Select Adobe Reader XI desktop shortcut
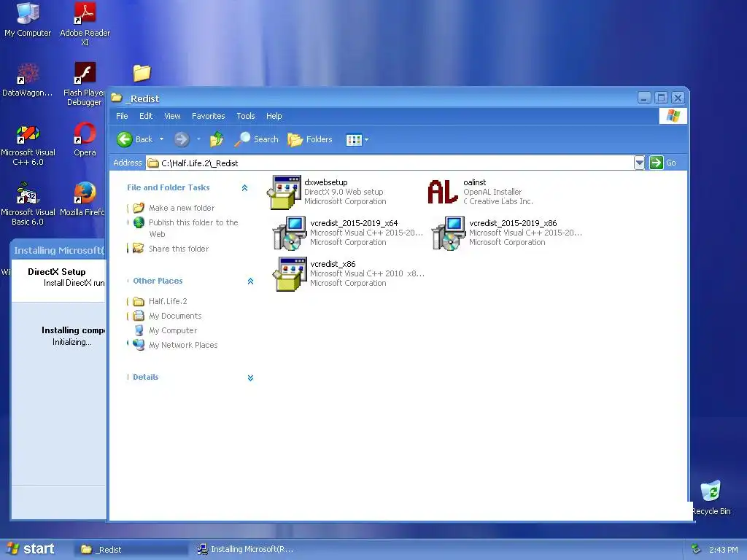747x560 pixels. tap(85, 24)
